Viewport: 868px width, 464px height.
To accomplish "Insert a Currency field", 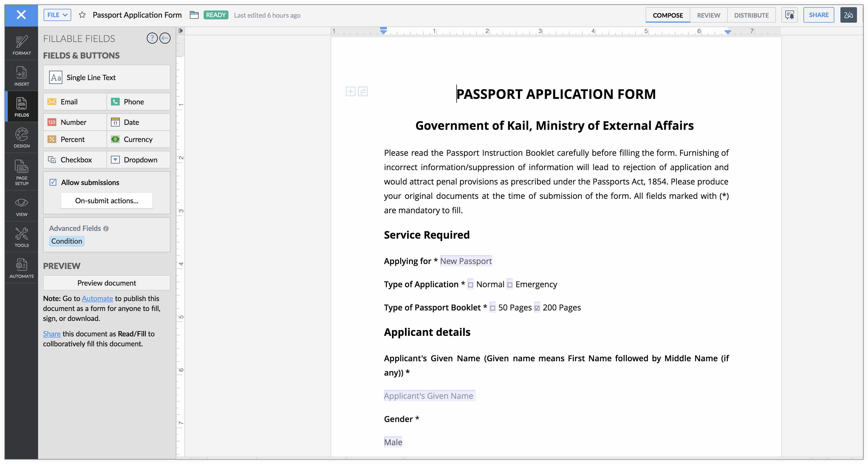I will tap(138, 139).
